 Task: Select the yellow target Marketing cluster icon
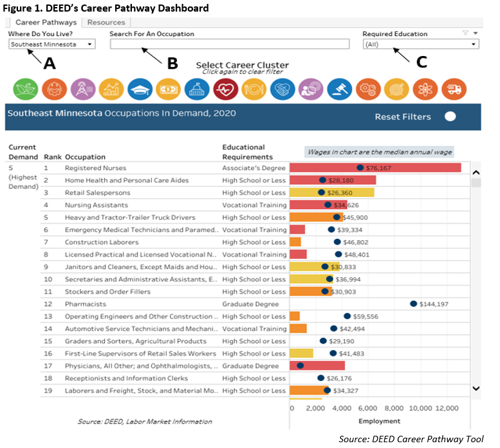tap(396, 89)
